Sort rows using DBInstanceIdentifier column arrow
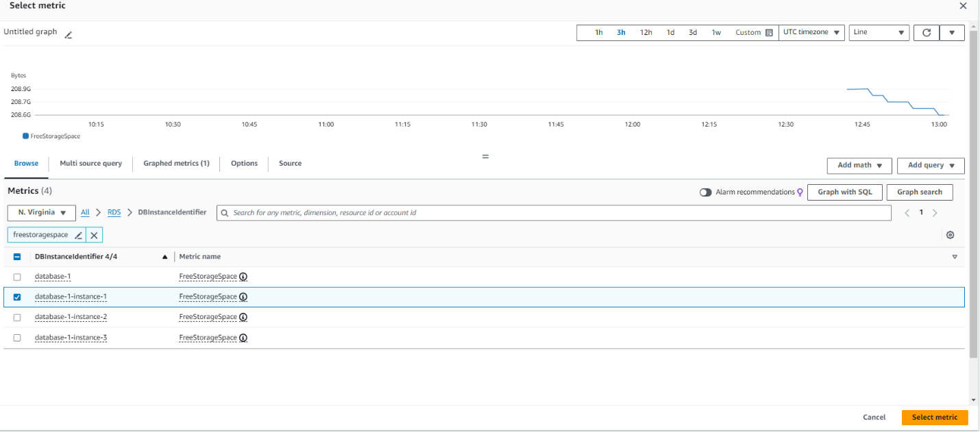This screenshot has width=980, height=432. coord(164,256)
